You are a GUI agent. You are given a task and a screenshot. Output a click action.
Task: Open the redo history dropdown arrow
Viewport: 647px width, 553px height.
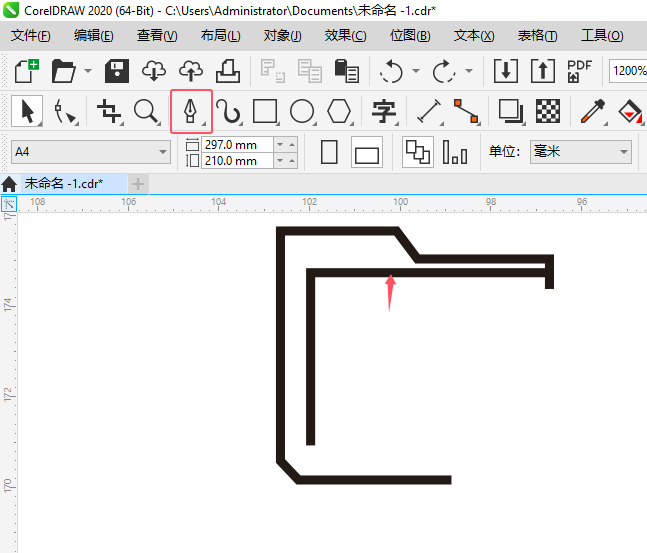pos(469,71)
